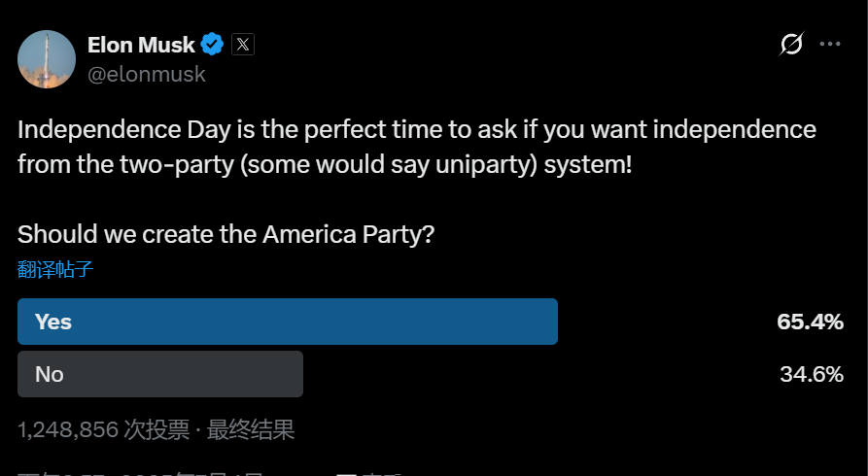Select the No poll result bar
Screen dimensions: 868x476
click(160, 374)
